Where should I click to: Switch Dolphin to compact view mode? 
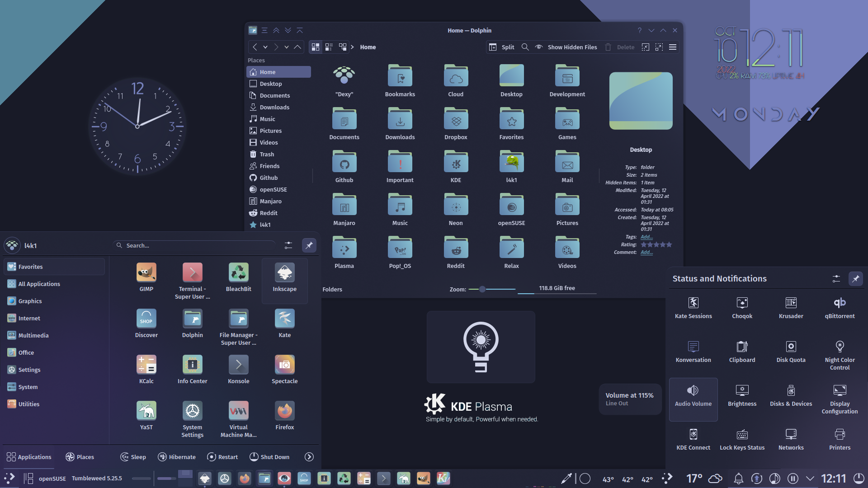[x=329, y=47]
